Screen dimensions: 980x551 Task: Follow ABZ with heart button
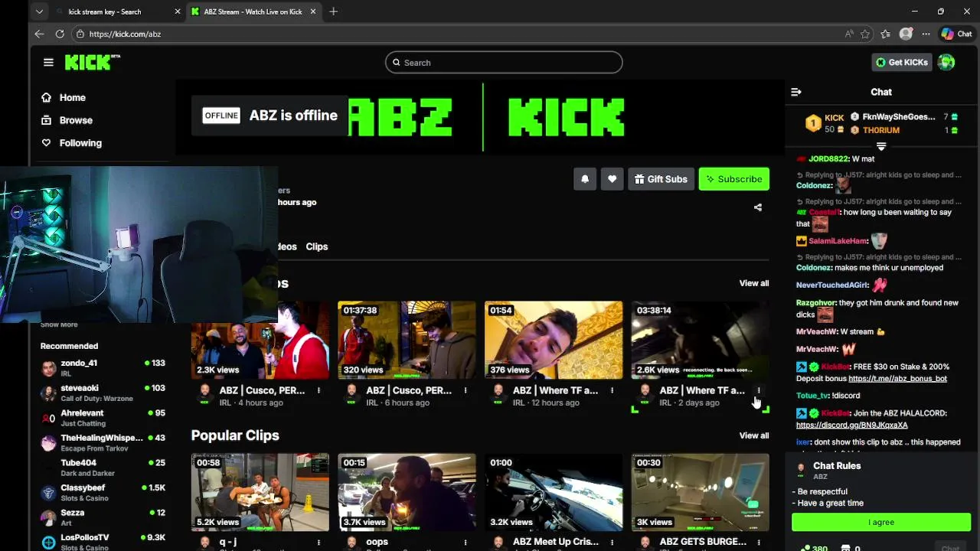pyautogui.click(x=612, y=179)
